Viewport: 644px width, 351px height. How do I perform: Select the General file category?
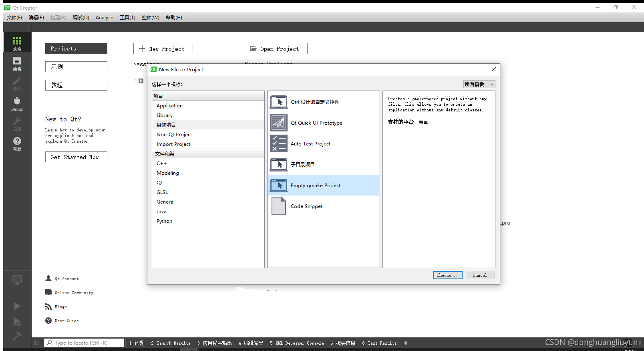click(x=208, y=202)
